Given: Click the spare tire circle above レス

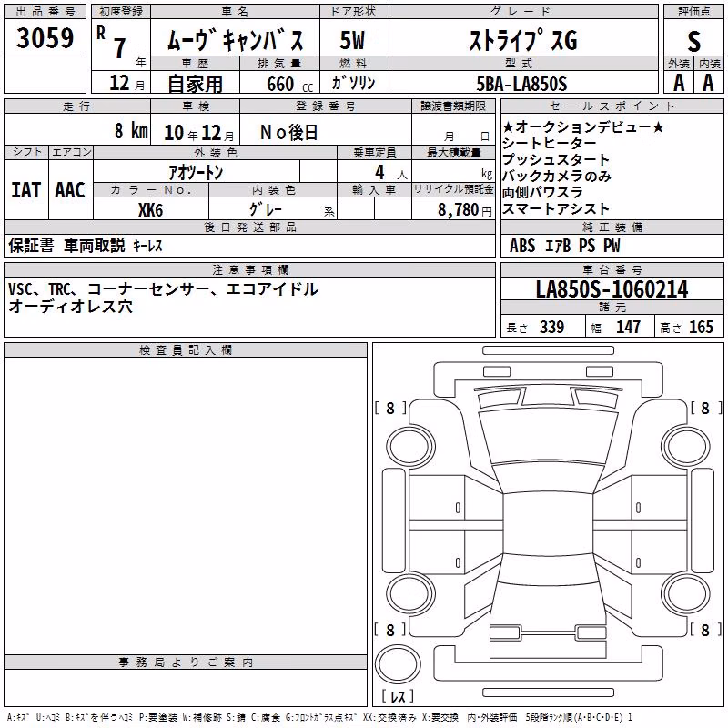Looking at the screenshot, I should [398, 664].
